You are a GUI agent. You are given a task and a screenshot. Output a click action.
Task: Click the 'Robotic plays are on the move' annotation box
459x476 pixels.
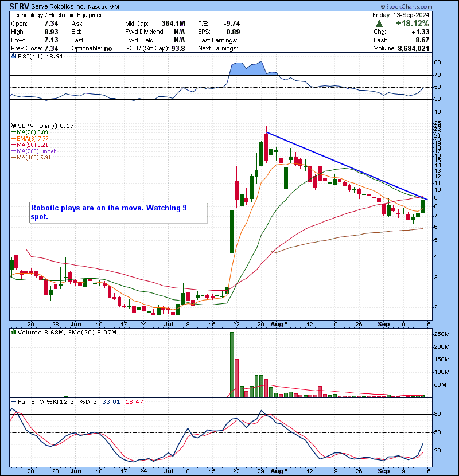point(118,213)
